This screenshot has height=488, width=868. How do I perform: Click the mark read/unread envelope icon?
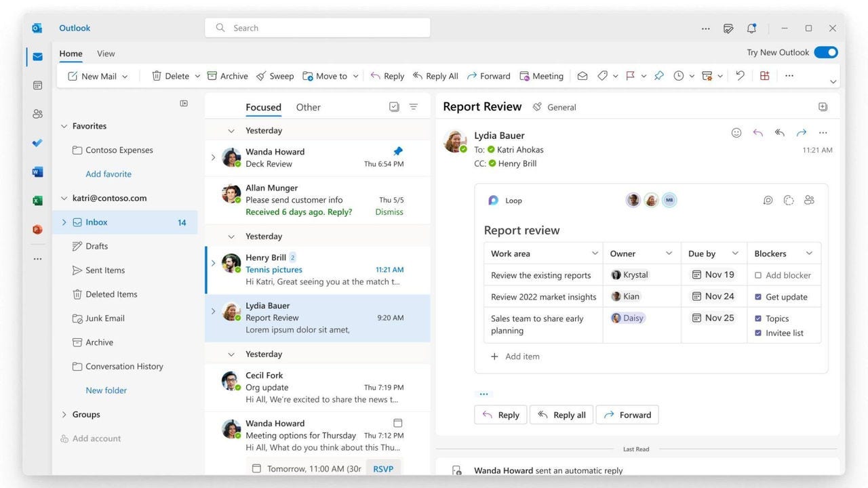pyautogui.click(x=582, y=76)
